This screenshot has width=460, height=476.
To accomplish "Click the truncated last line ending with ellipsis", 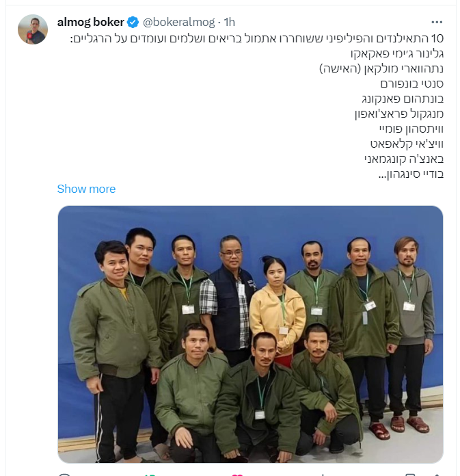I will (x=411, y=174).
